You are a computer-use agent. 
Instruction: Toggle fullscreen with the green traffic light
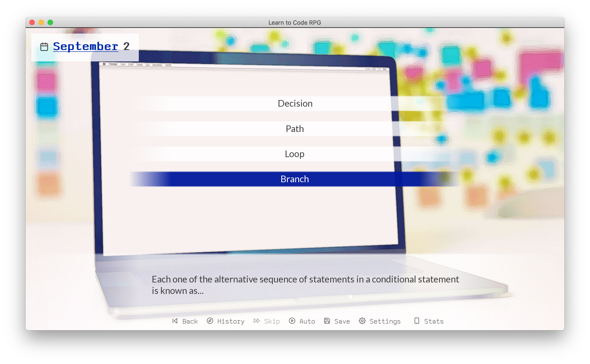(x=50, y=22)
